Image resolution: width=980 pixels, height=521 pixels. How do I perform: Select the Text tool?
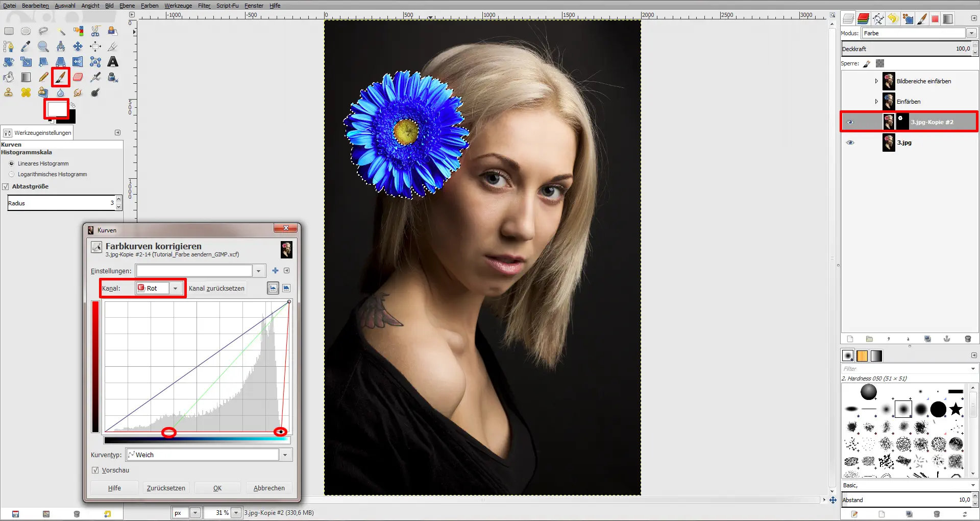(113, 62)
